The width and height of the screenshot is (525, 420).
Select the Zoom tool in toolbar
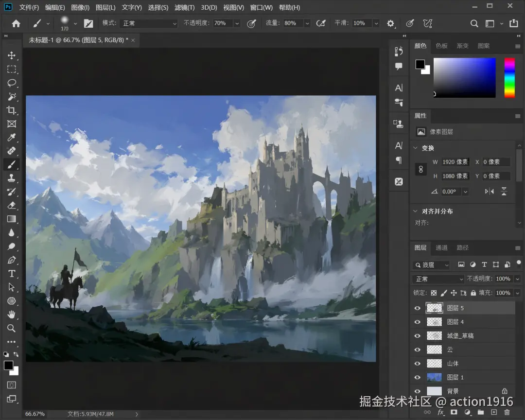[12, 328]
